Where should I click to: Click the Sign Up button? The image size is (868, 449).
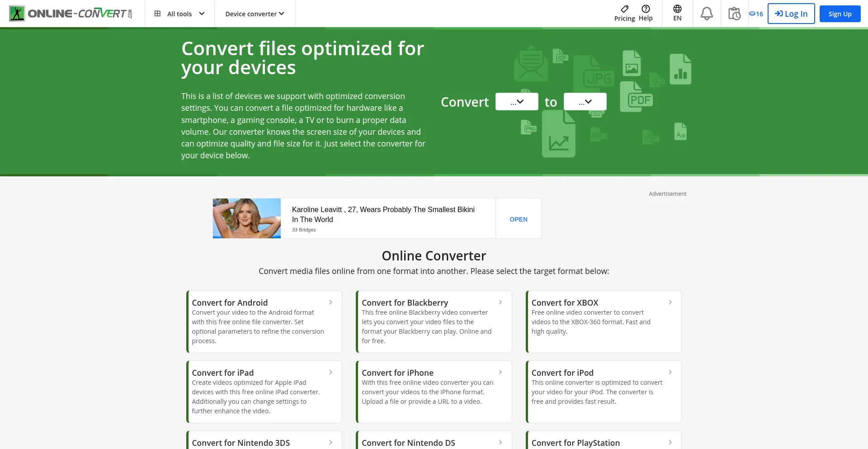840,14
